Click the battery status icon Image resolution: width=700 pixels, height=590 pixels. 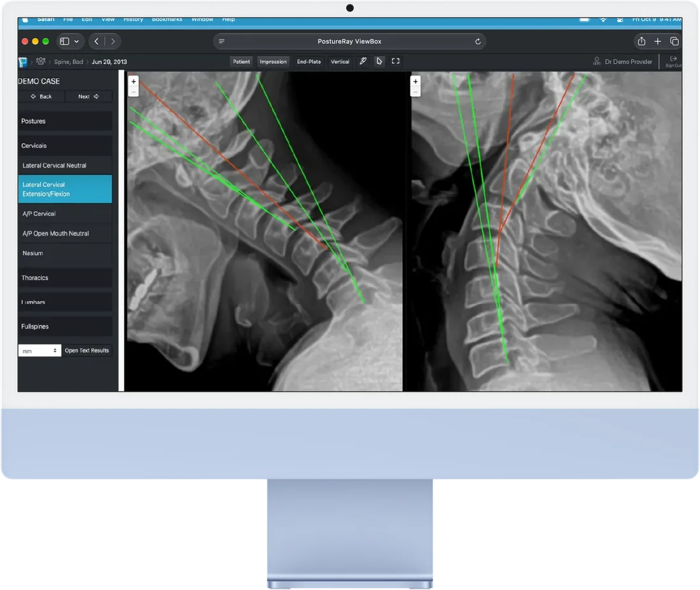pos(584,20)
